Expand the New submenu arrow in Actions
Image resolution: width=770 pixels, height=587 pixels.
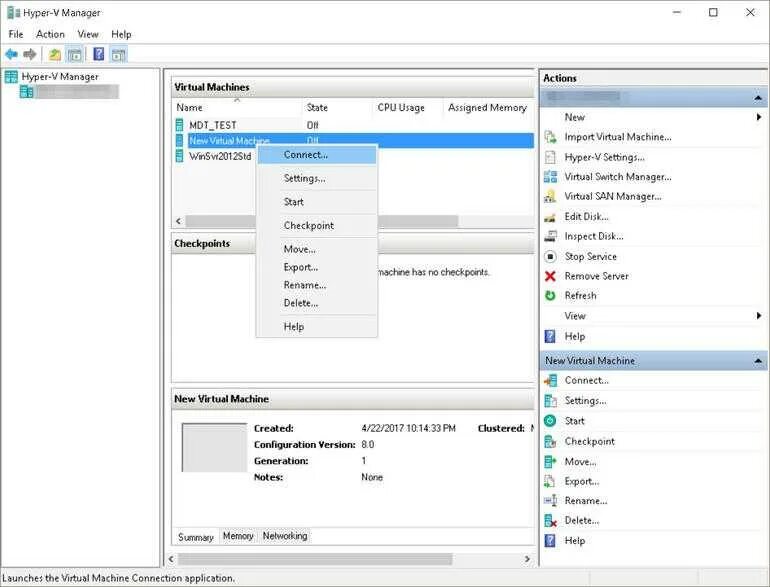click(x=759, y=117)
